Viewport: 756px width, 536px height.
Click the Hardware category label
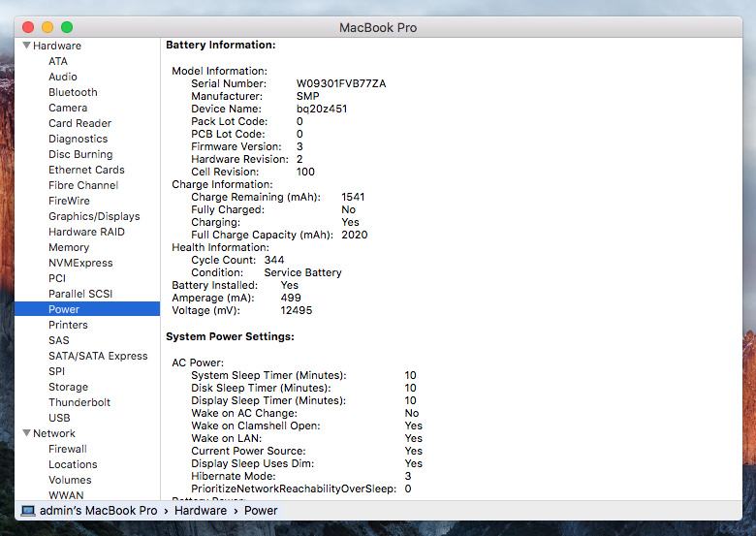pyautogui.click(x=57, y=46)
